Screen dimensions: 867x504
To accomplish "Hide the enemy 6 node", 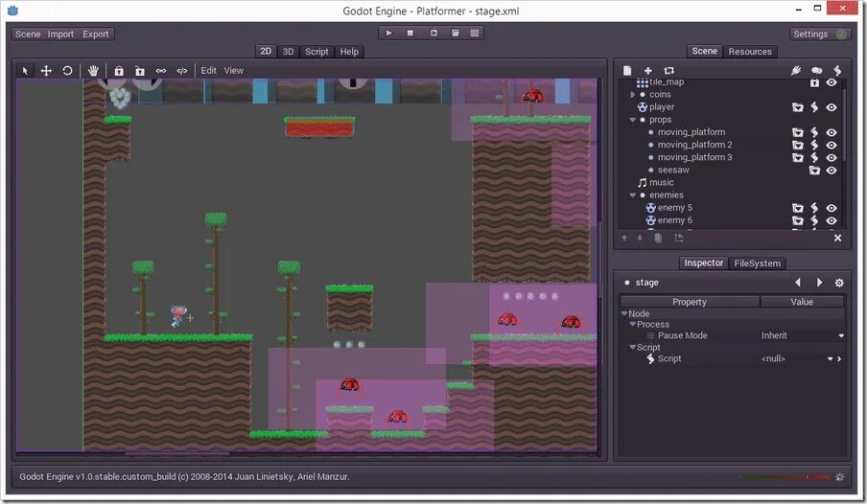I will point(832,220).
